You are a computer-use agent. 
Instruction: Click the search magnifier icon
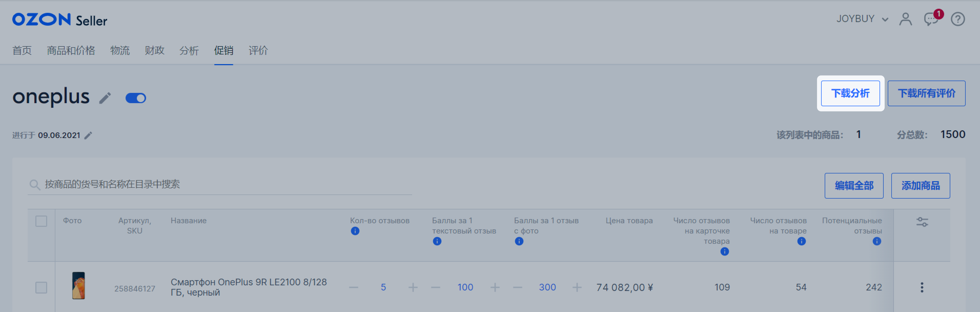(x=35, y=185)
